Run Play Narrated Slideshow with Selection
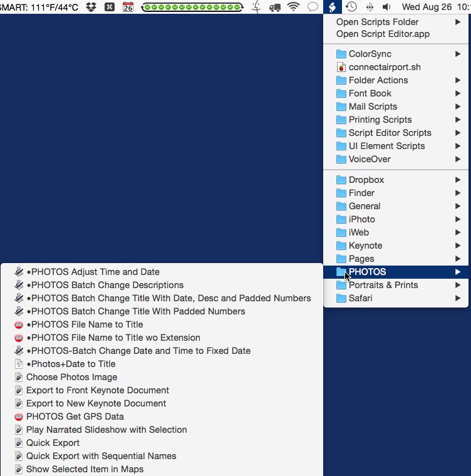 tap(162, 430)
